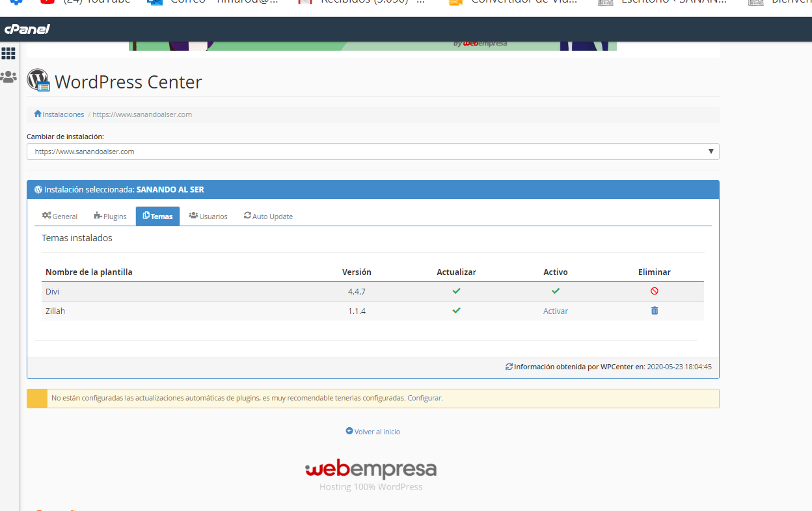Click the YouTube browser bookmark

click(85, 3)
